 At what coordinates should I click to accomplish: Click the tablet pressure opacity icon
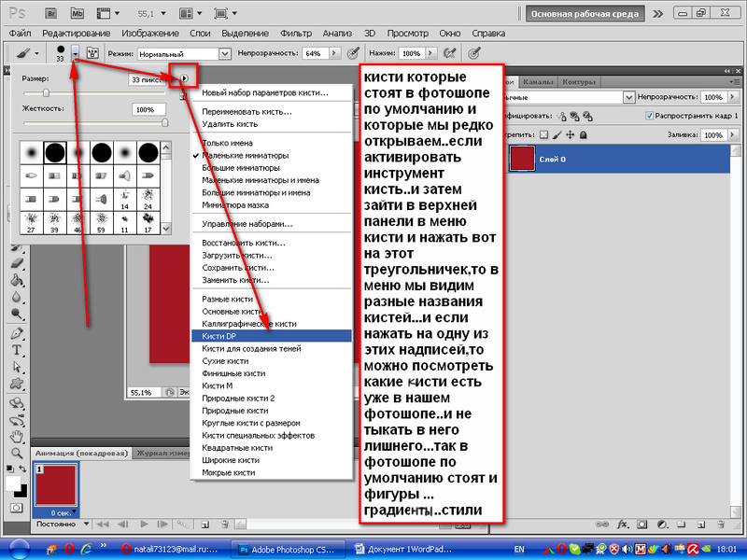[353, 53]
